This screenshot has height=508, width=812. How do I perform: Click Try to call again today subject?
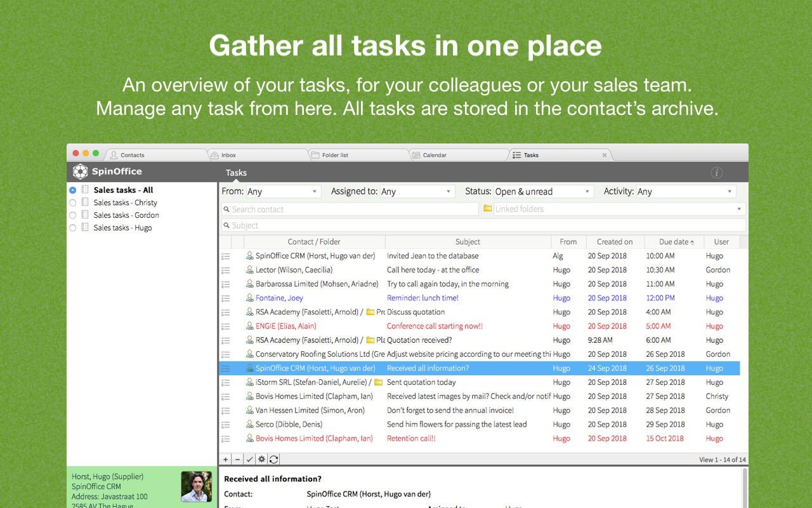coord(448,284)
